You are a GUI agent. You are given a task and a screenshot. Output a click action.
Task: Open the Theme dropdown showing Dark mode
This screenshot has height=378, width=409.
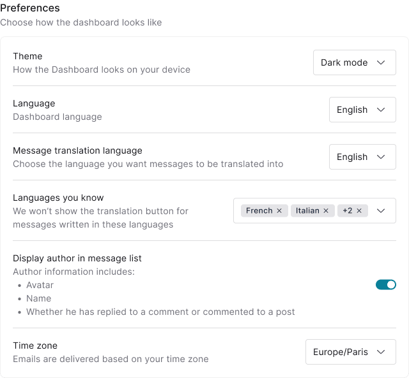click(354, 62)
